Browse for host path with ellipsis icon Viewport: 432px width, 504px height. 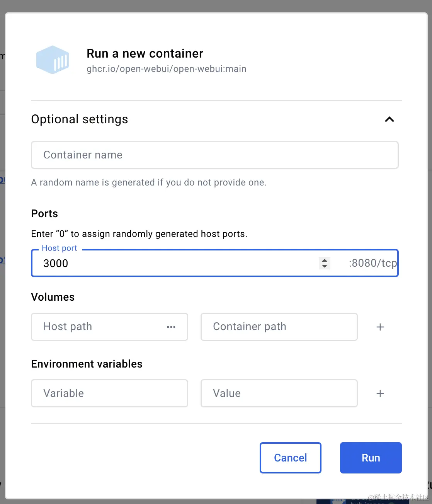pos(171,327)
